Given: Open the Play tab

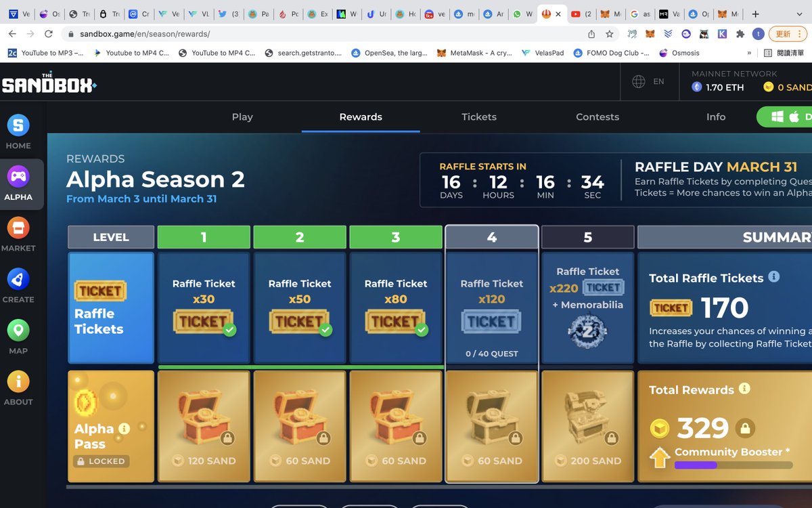Looking at the screenshot, I should point(242,117).
